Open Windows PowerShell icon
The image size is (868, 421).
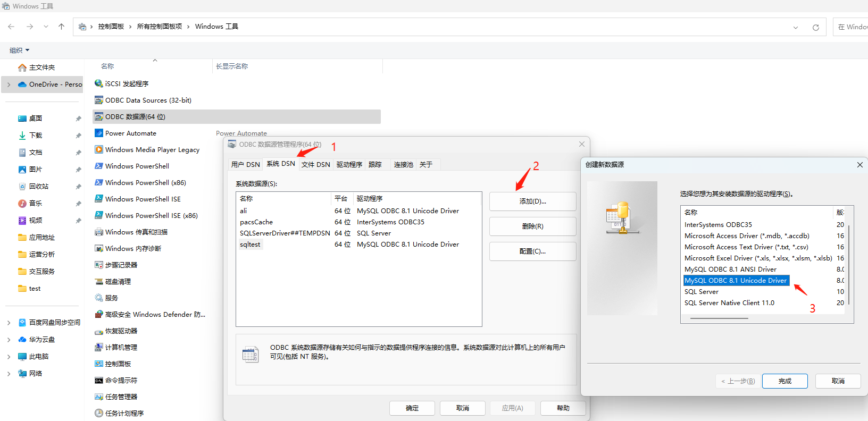click(98, 166)
